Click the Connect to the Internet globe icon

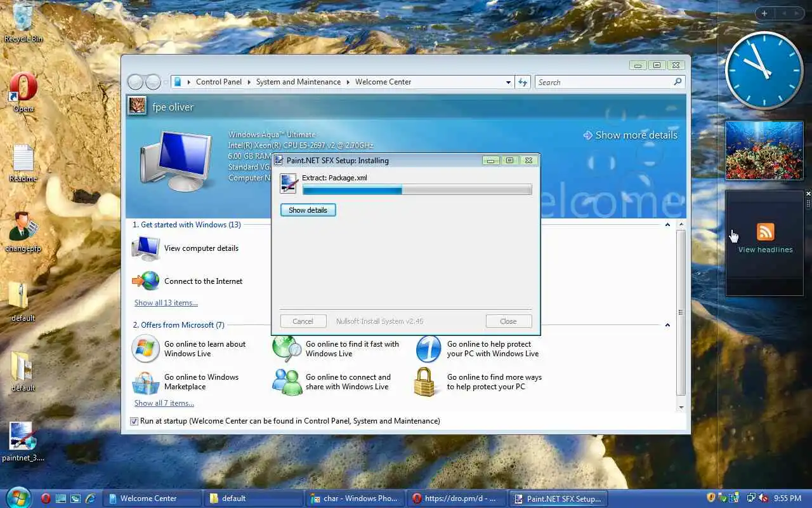pyautogui.click(x=146, y=281)
